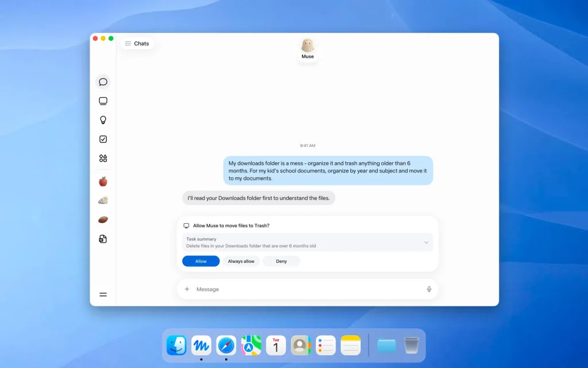The height and width of the screenshot is (368, 588).
Task: Click the user's blue downloads folder message
Action: [x=328, y=170]
